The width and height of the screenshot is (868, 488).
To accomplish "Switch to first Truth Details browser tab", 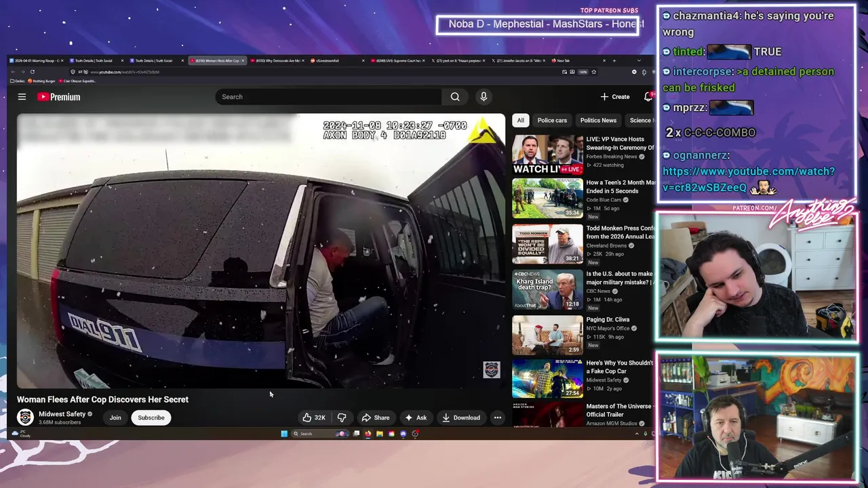I will (x=96, y=60).
